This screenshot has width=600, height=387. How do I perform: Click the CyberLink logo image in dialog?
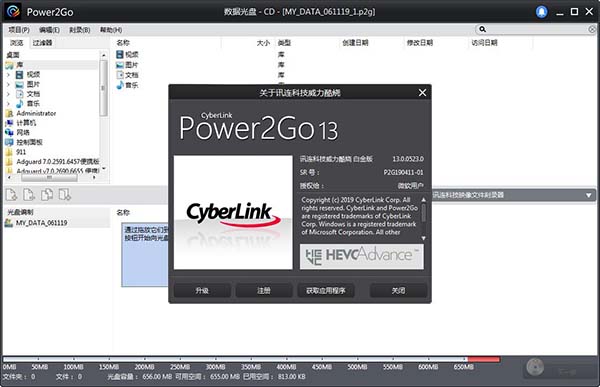coord(233,212)
